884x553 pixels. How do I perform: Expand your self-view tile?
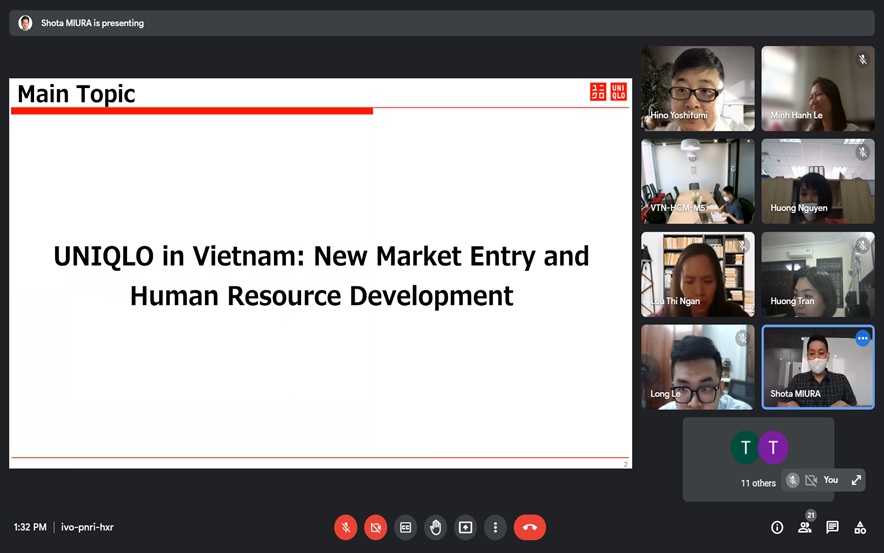856,480
